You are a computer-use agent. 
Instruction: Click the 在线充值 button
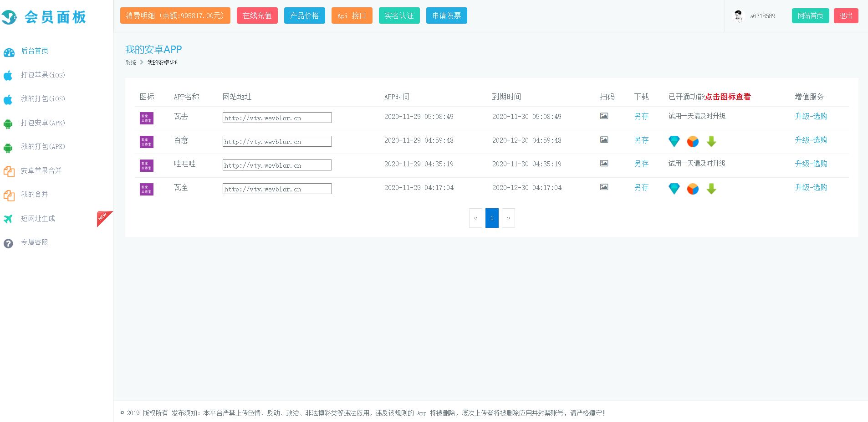[257, 15]
